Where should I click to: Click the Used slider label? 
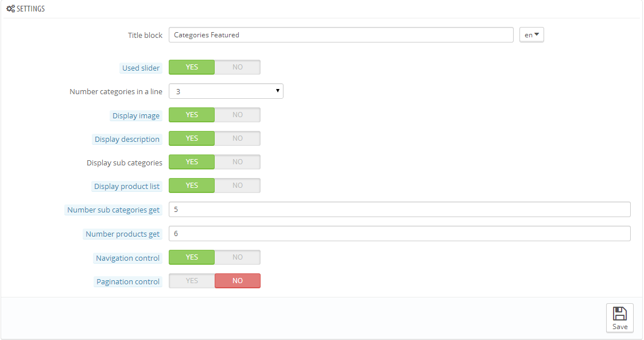coord(141,68)
